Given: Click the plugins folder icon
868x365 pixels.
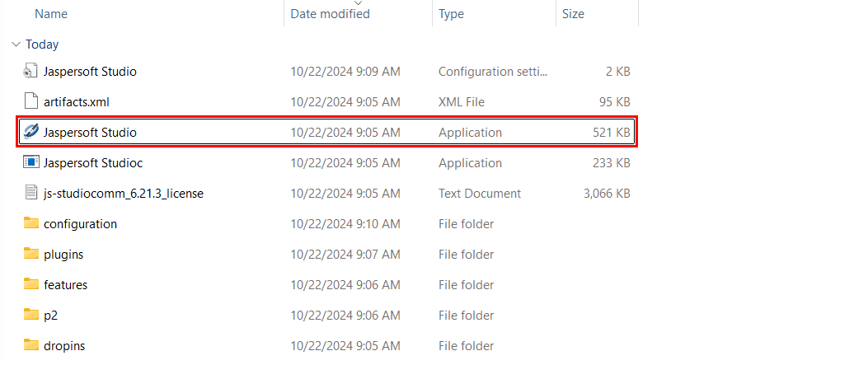Looking at the screenshot, I should pos(31,255).
